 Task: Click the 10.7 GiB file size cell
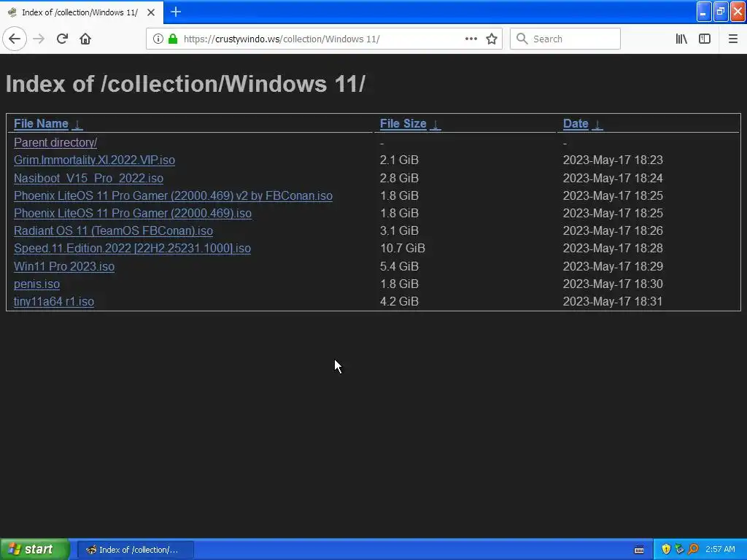[403, 248]
